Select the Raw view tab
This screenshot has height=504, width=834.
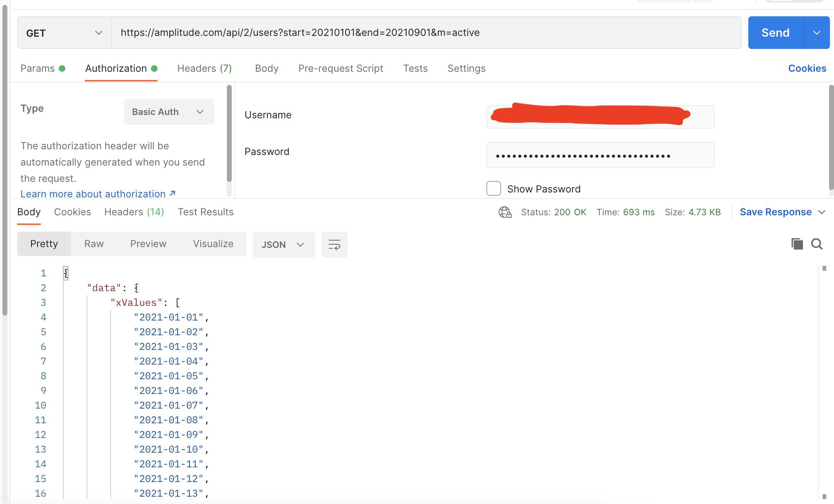pos(94,244)
